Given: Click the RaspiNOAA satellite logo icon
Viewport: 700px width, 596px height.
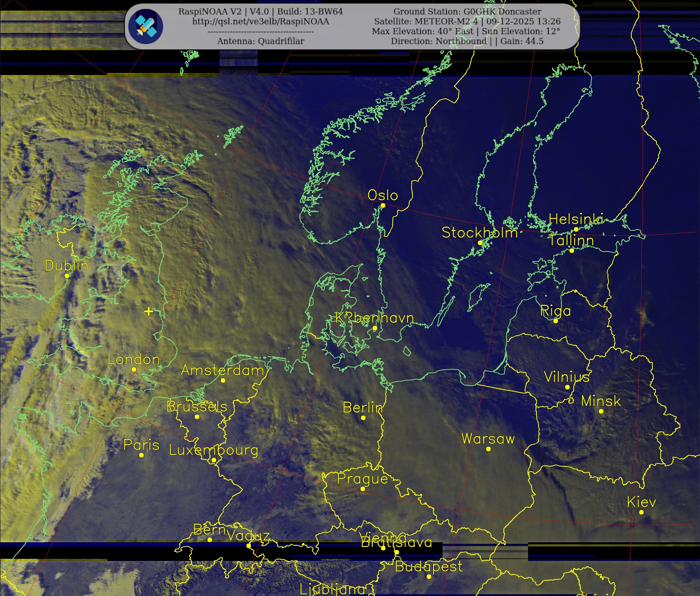Looking at the screenshot, I should pyautogui.click(x=146, y=27).
